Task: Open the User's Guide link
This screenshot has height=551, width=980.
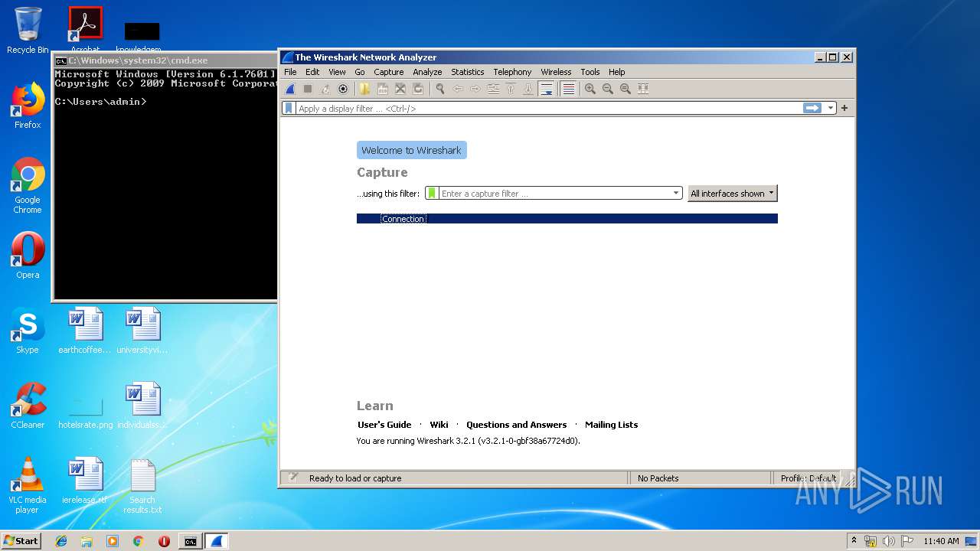Action: [x=384, y=425]
